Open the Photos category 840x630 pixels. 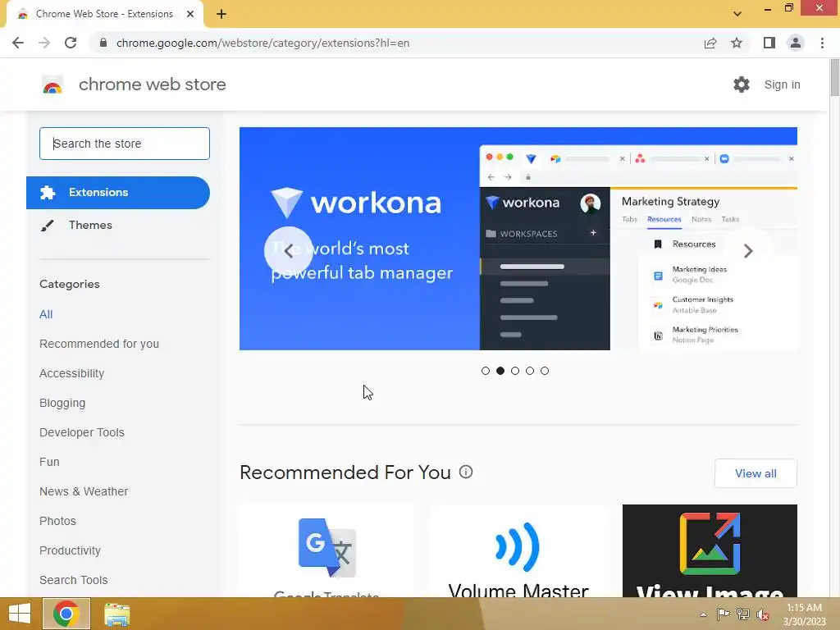click(58, 521)
